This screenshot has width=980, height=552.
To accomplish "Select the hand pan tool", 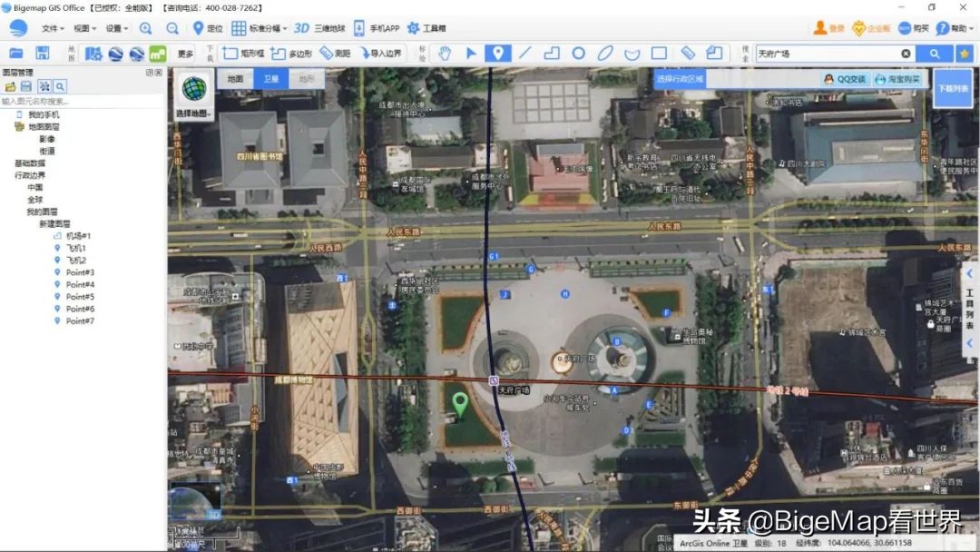I will (445, 54).
